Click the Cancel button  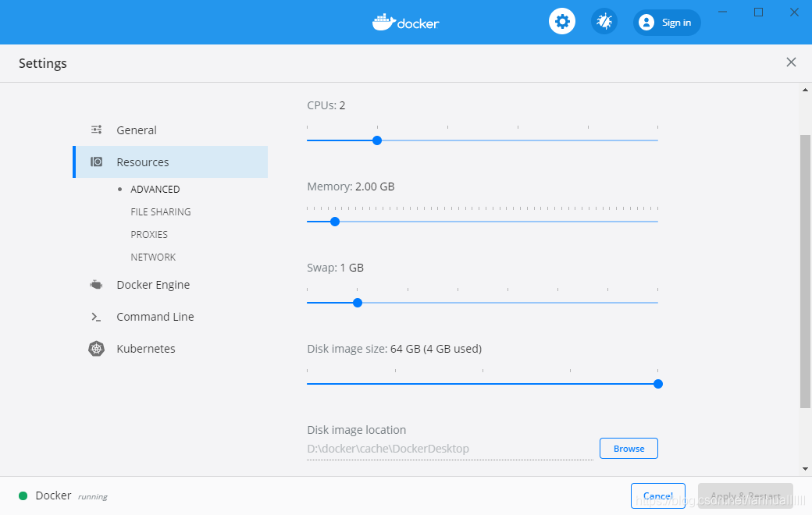click(x=658, y=495)
